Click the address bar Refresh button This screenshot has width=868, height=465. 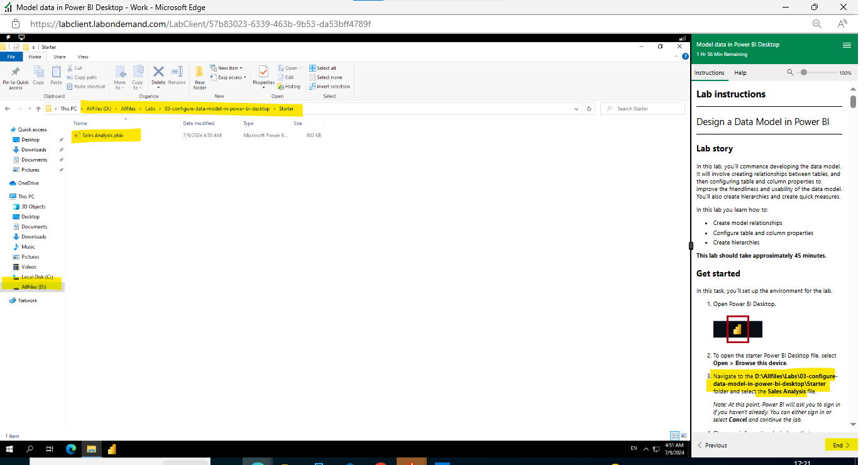coord(589,109)
